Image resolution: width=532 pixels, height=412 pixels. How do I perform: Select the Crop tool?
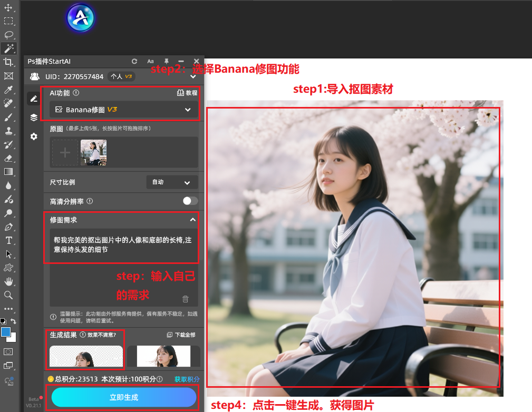click(8, 63)
